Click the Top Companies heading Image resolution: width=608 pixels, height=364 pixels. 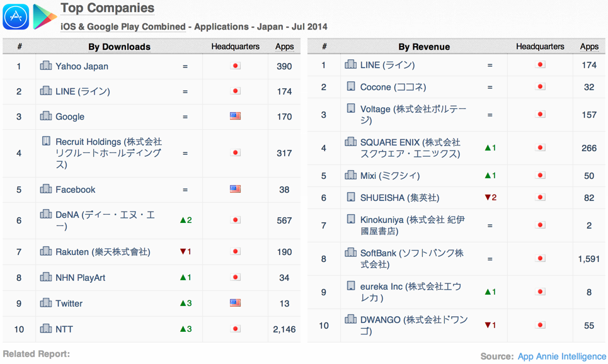click(107, 8)
